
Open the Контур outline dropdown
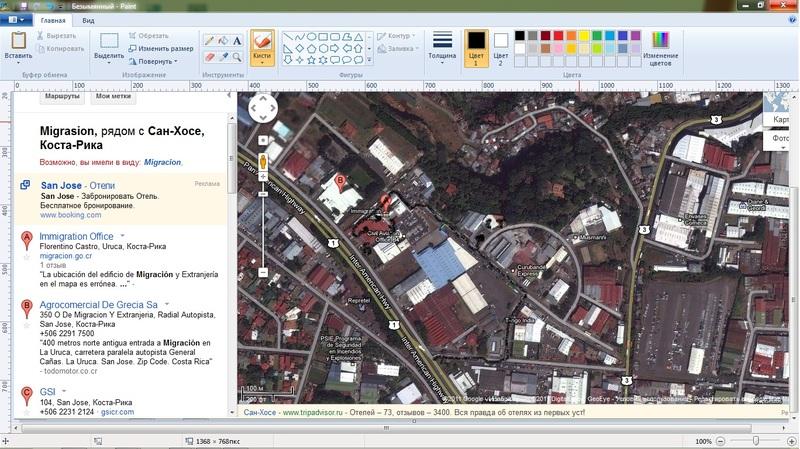(x=396, y=36)
